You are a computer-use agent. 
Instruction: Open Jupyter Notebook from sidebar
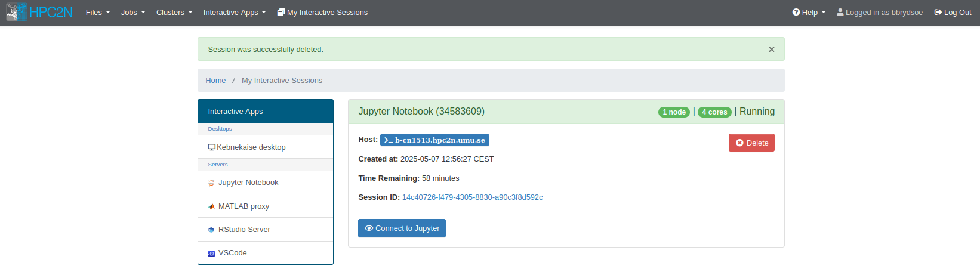pos(266,183)
